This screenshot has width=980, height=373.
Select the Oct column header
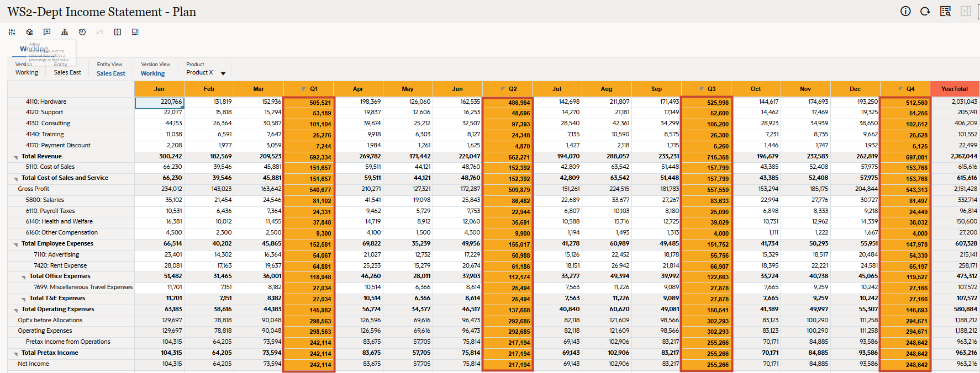pos(756,89)
